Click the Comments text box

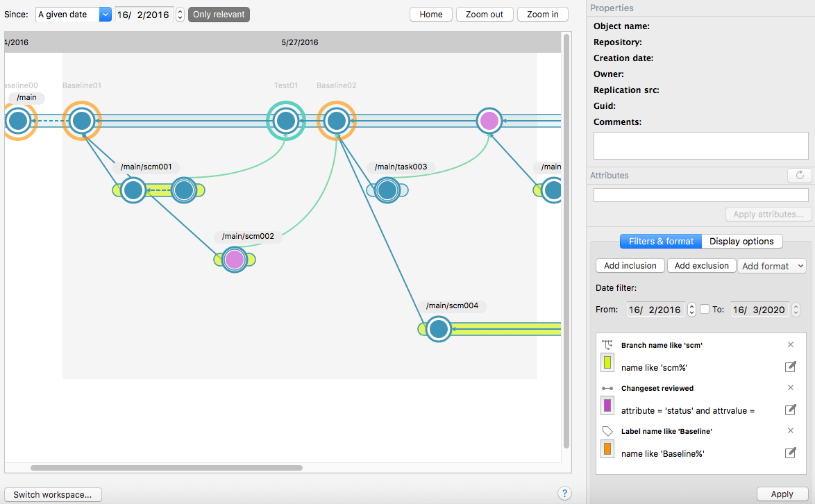(x=700, y=146)
